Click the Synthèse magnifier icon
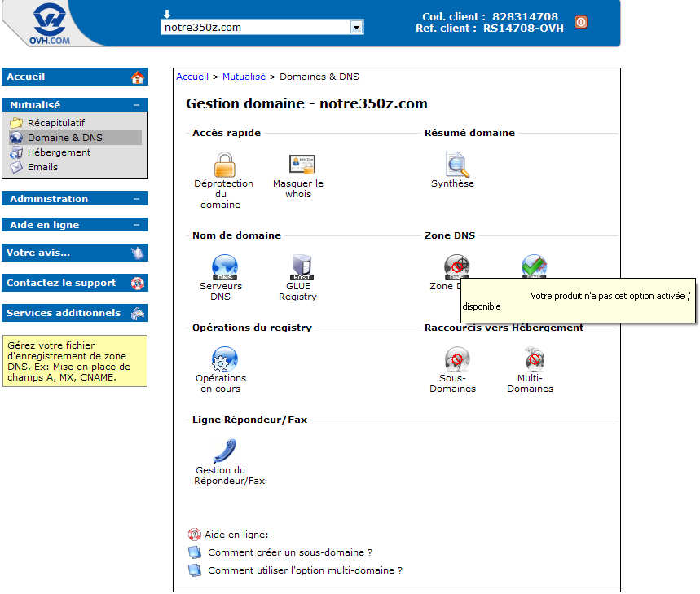This screenshot has height=594, width=700. pos(456,165)
